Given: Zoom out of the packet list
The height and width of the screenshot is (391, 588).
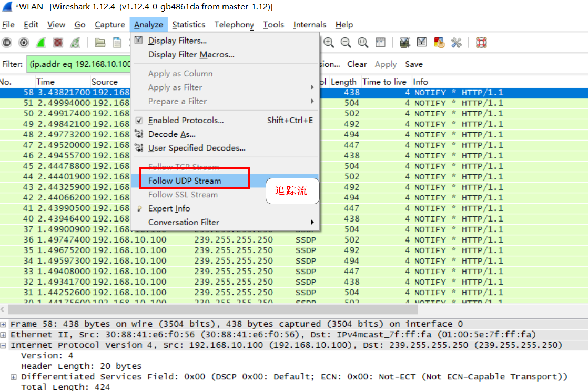Looking at the screenshot, I should pos(345,43).
